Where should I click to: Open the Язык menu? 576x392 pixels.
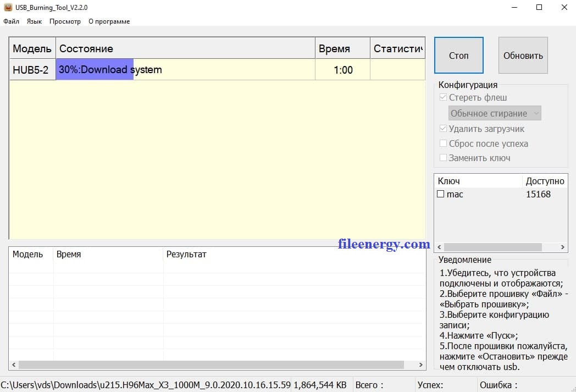coord(34,21)
